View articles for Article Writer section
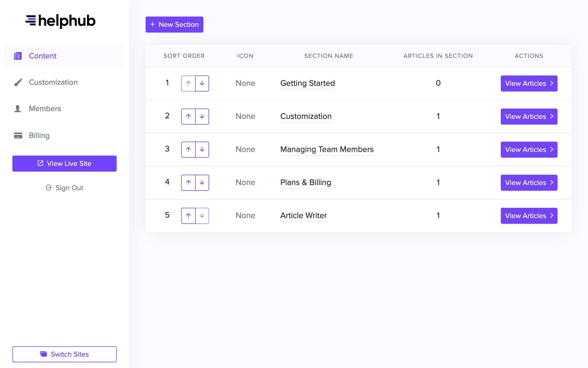 [529, 216]
